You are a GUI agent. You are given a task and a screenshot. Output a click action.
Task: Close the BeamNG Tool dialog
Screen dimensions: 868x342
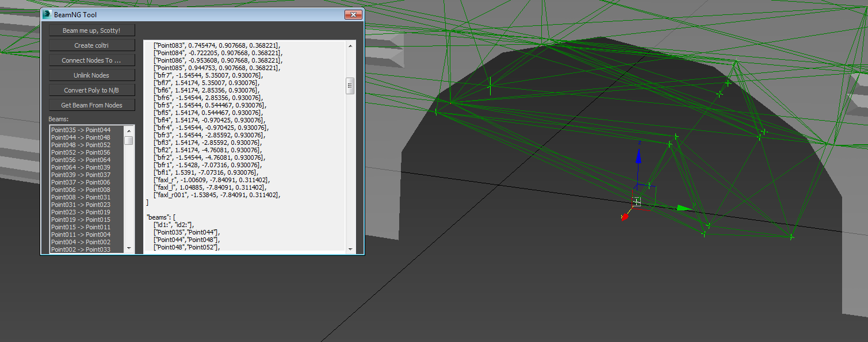(x=353, y=14)
